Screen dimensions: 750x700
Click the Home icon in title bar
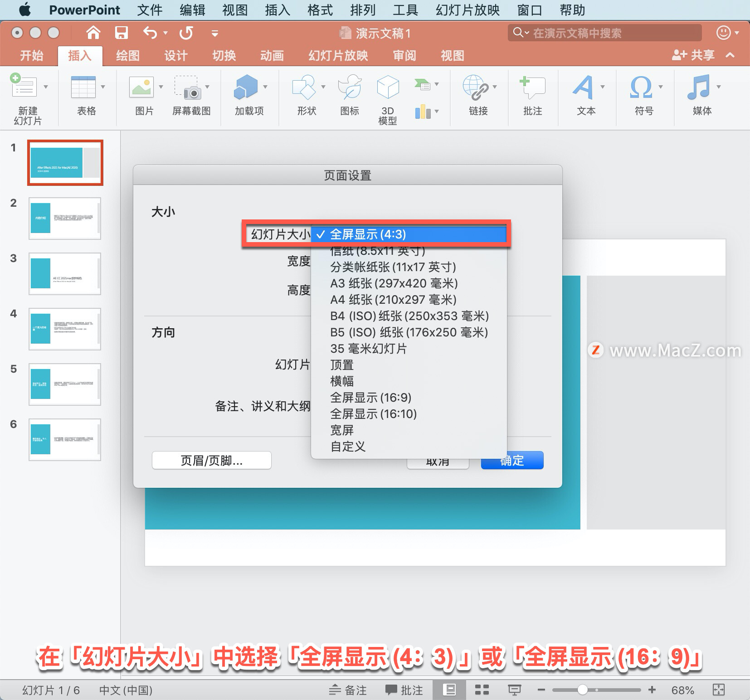pos(93,33)
